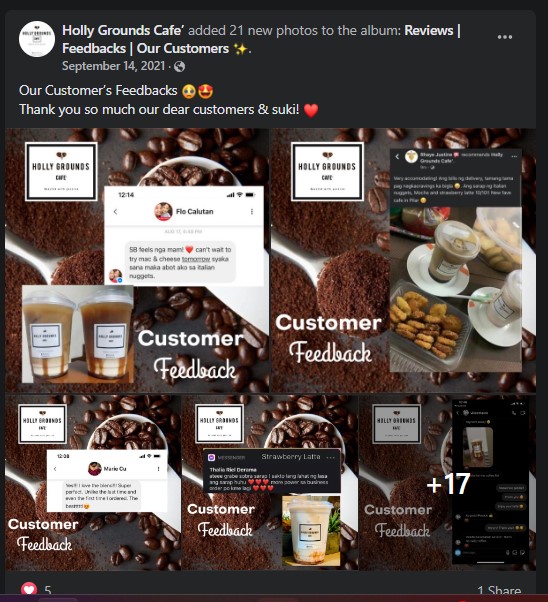
Task: Click the iced coffee cups picture
Action: pyautogui.click(x=78, y=334)
